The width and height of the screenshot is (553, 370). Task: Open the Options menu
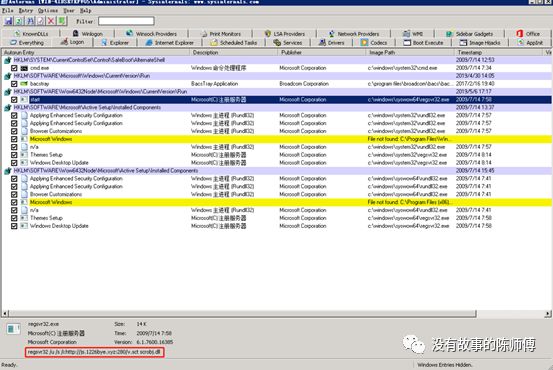(x=48, y=11)
